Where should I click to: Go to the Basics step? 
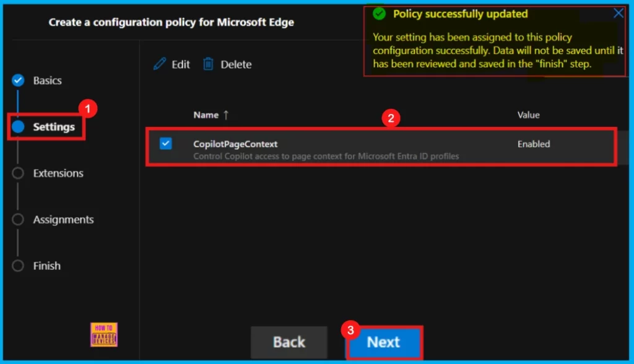point(47,80)
